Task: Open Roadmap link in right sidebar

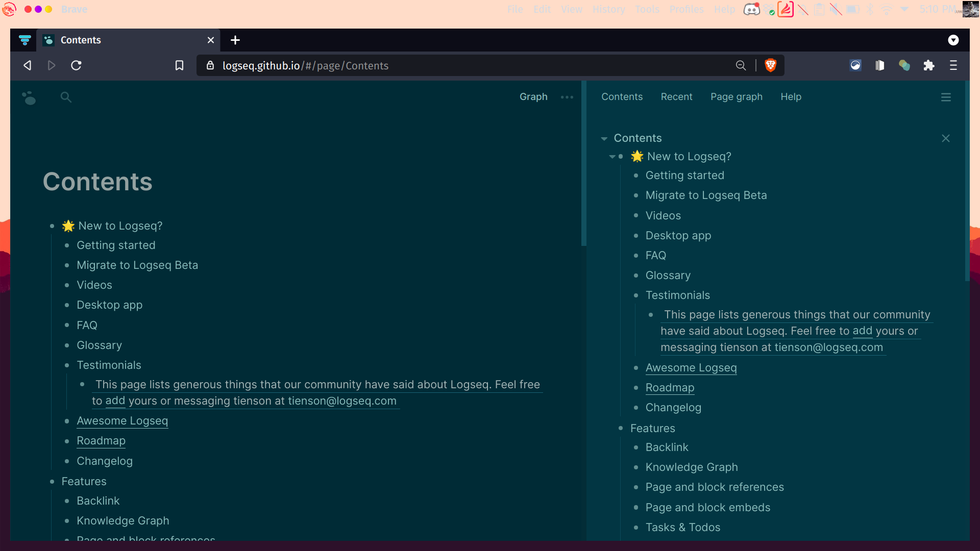Action: pyautogui.click(x=670, y=388)
